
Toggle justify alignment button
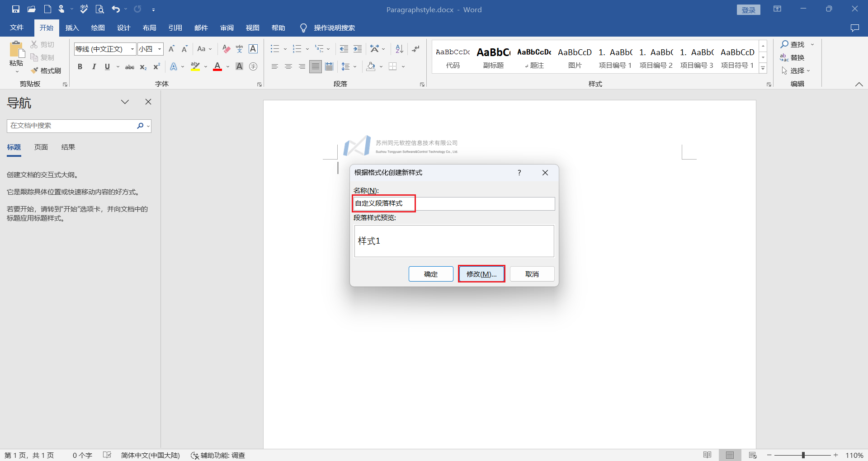tap(316, 67)
